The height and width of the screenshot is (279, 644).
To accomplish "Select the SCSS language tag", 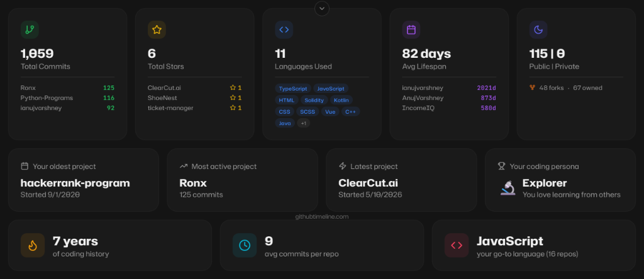I will [x=307, y=112].
